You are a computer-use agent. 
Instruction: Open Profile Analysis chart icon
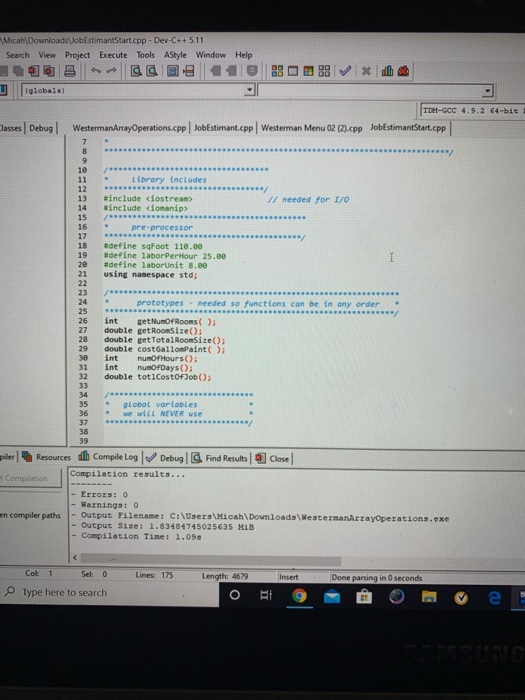tap(387, 71)
